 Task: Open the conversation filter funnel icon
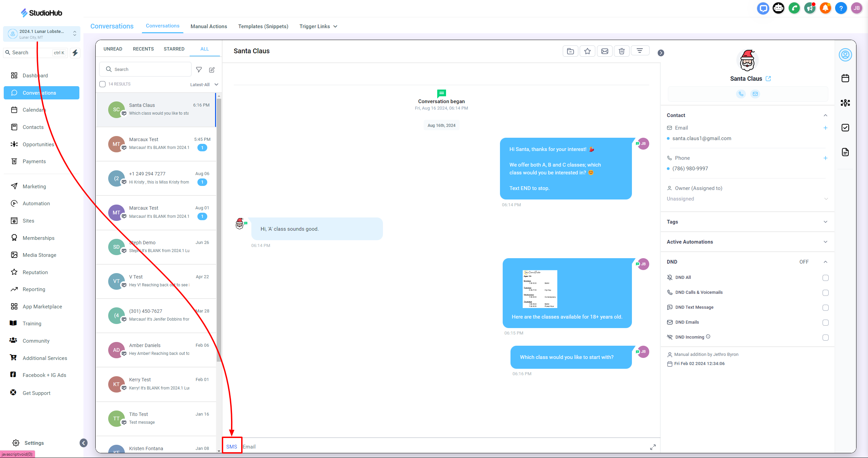pos(199,70)
